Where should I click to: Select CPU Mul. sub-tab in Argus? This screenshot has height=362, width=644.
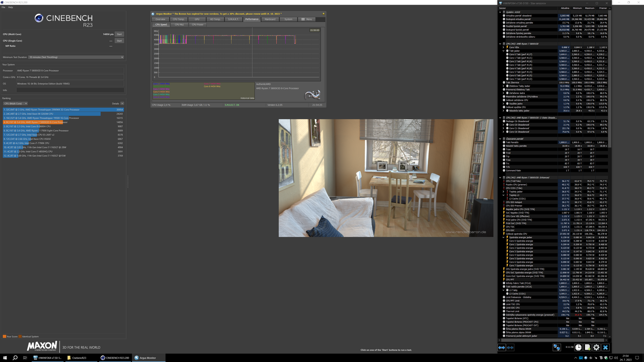point(179,25)
